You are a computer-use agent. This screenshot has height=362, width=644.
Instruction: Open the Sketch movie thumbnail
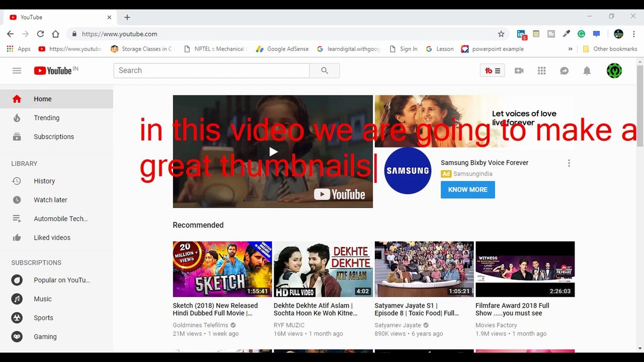click(222, 269)
